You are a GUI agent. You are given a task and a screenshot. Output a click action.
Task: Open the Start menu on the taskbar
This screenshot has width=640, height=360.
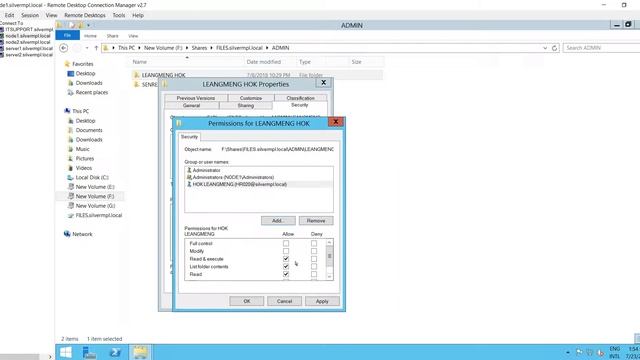point(65,352)
